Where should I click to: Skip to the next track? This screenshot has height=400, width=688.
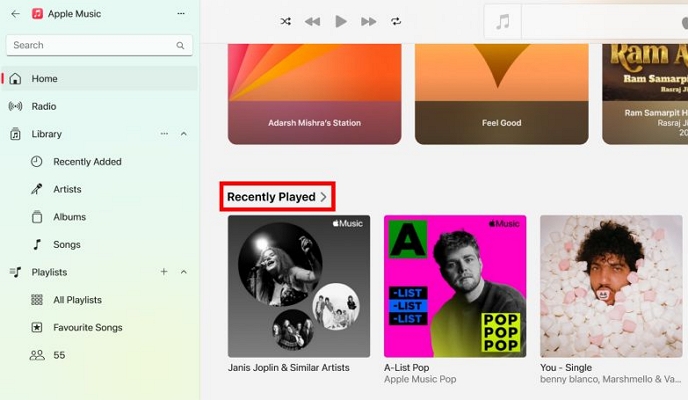(x=369, y=21)
